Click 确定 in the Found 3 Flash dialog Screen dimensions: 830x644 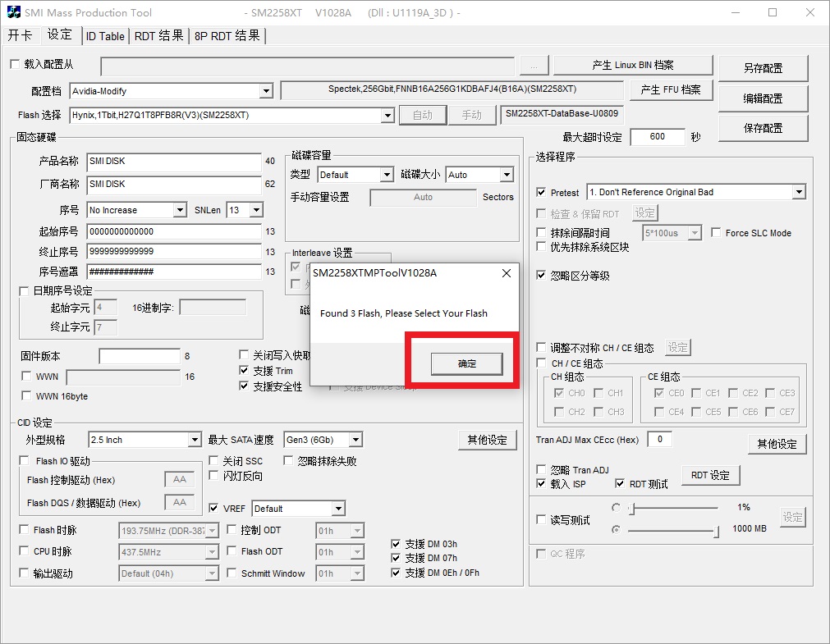pos(466,363)
